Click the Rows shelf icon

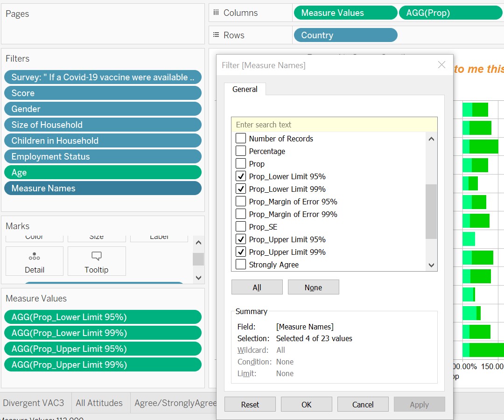[216, 35]
